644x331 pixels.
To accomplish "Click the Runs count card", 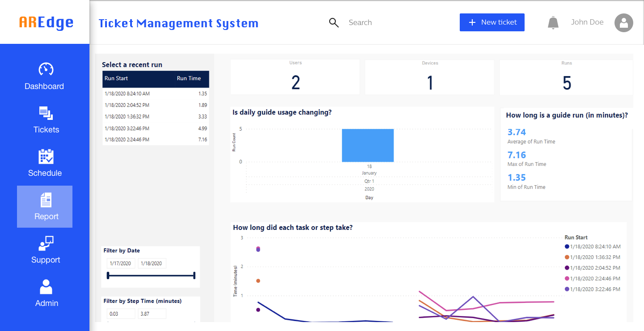I will click(566, 77).
